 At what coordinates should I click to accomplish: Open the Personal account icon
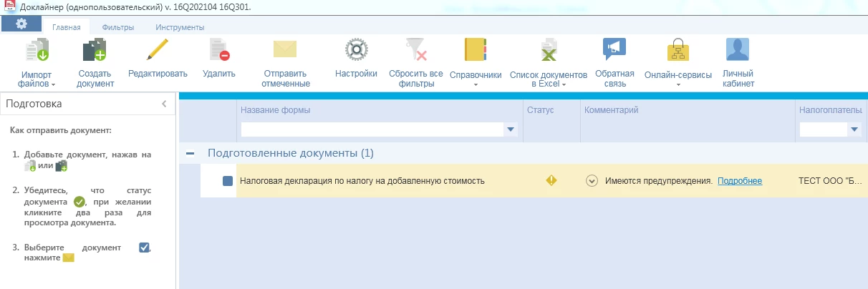click(x=737, y=50)
